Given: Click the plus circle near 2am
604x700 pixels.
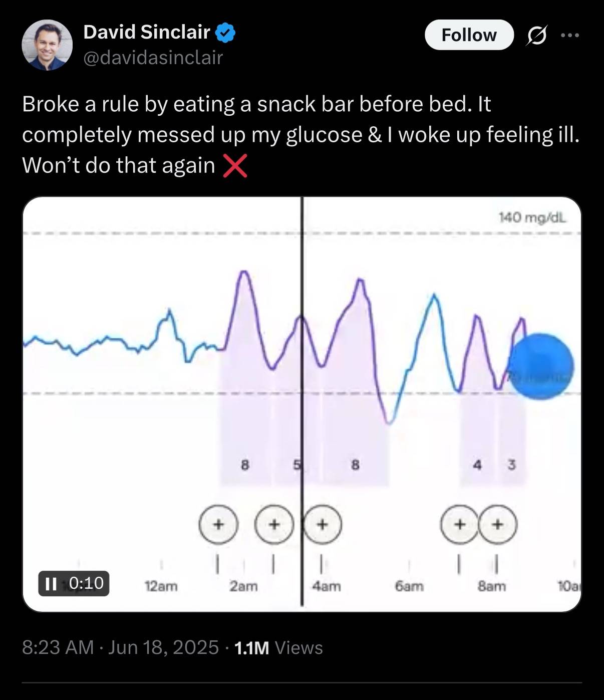Looking at the screenshot, I should pyautogui.click(x=218, y=525).
